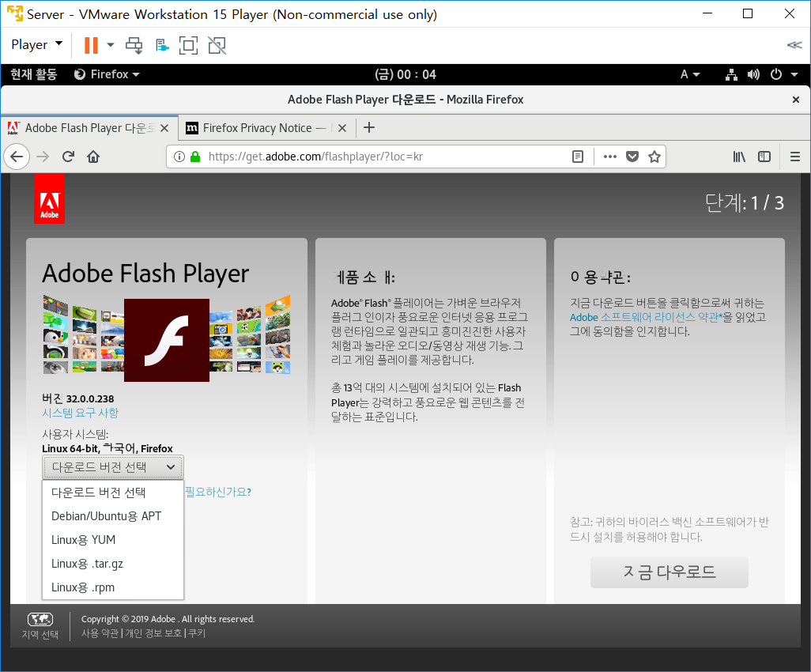Collapse the VMware toolbar with double-arrow icon
The height and width of the screenshot is (672, 811).
794,45
